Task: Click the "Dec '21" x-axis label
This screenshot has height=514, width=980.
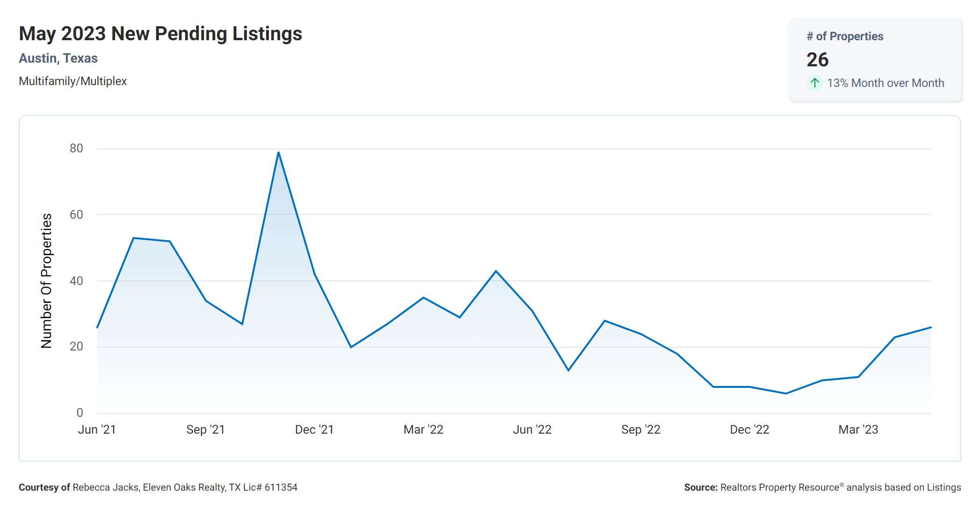Action: (314, 429)
